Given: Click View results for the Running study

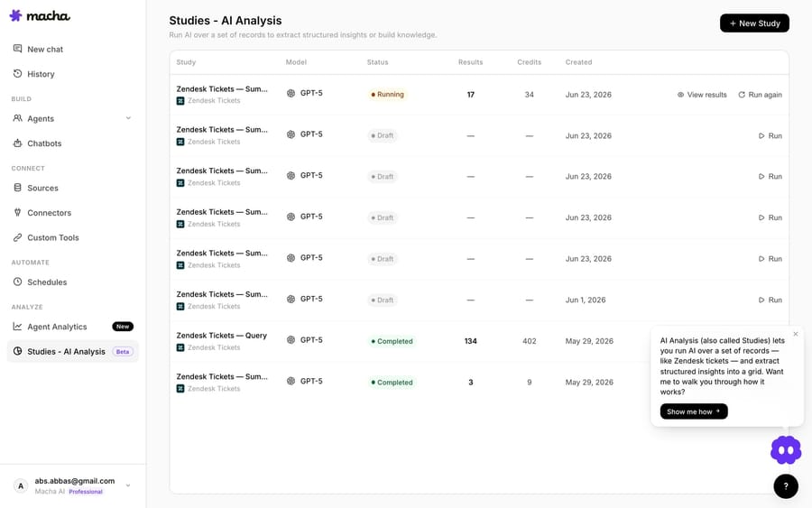Looking at the screenshot, I should (x=702, y=95).
